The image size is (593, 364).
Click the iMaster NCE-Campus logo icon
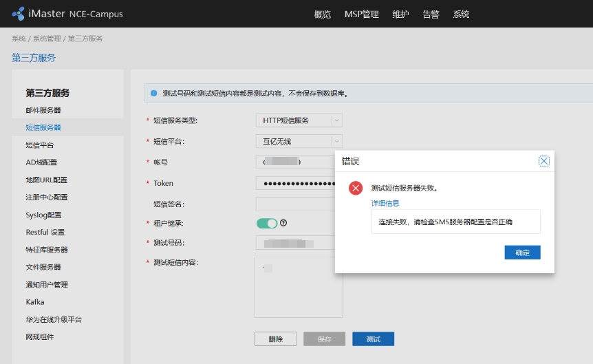[x=19, y=14]
